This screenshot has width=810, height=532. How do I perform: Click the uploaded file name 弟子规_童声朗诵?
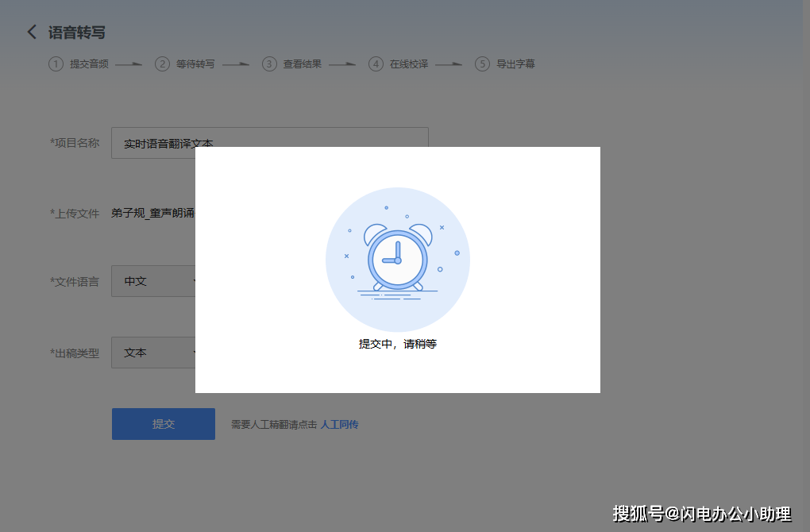tap(153, 213)
